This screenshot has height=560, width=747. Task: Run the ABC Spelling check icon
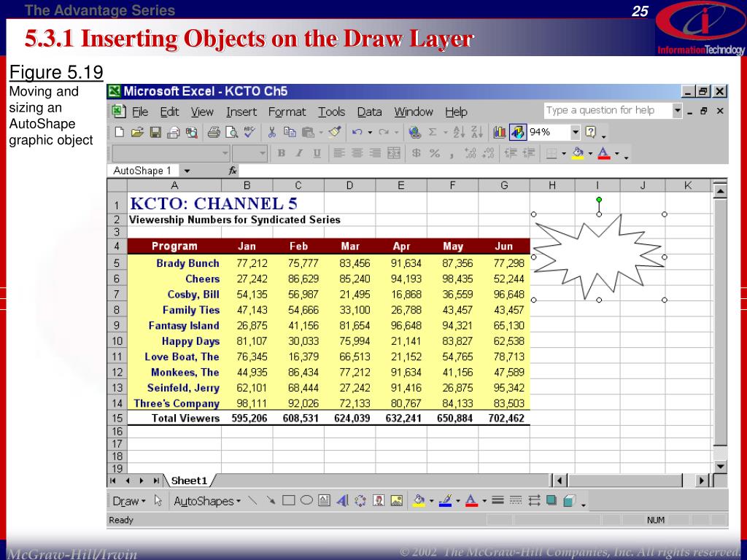tap(249, 132)
